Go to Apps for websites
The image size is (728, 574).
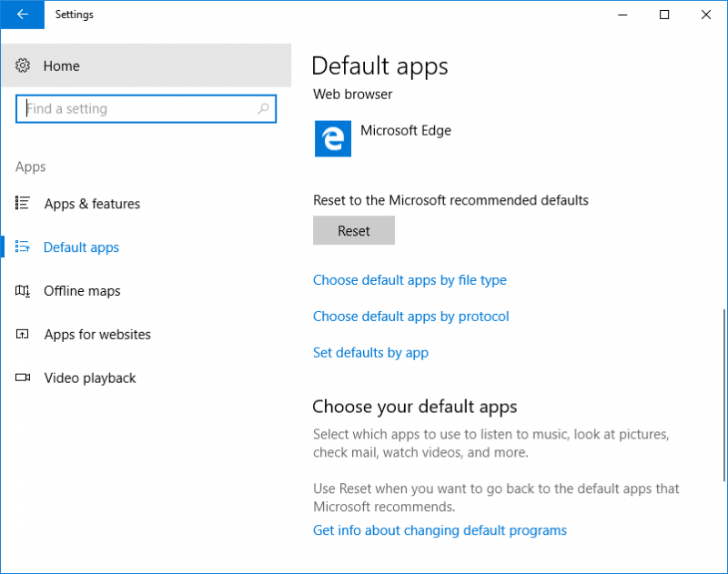tap(97, 335)
